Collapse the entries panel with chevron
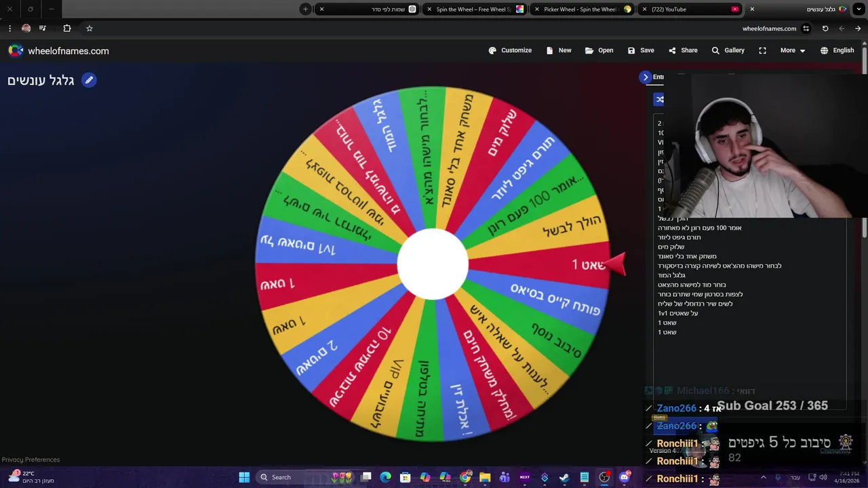This screenshot has width=868, height=488. click(x=646, y=77)
